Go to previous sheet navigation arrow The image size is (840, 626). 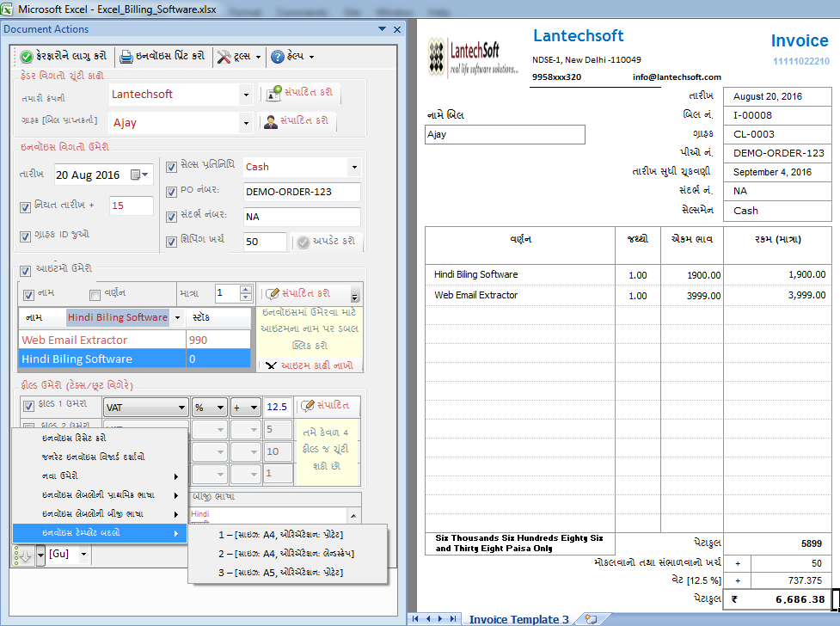click(x=428, y=618)
